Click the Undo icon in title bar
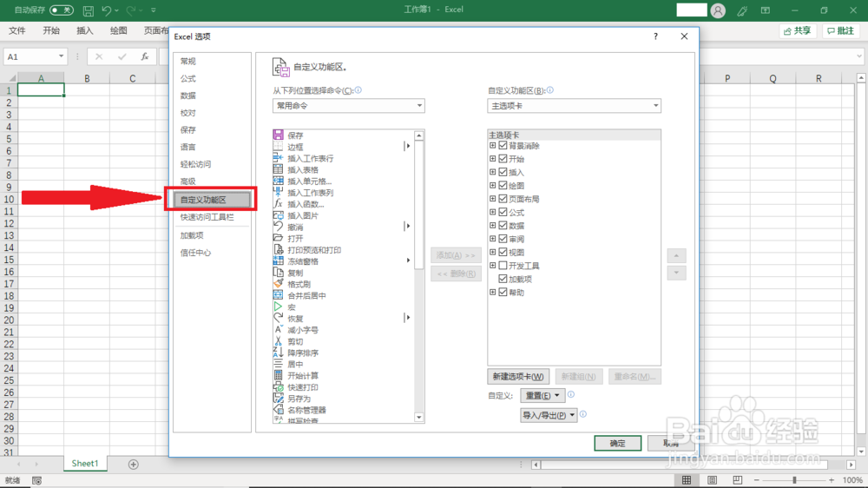Viewport: 868px width, 488px height. [106, 10]
